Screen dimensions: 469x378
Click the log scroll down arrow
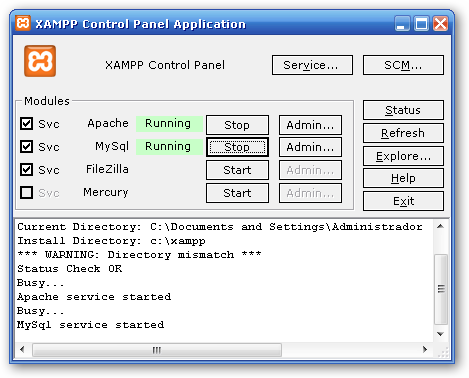(x=440, y=334)
